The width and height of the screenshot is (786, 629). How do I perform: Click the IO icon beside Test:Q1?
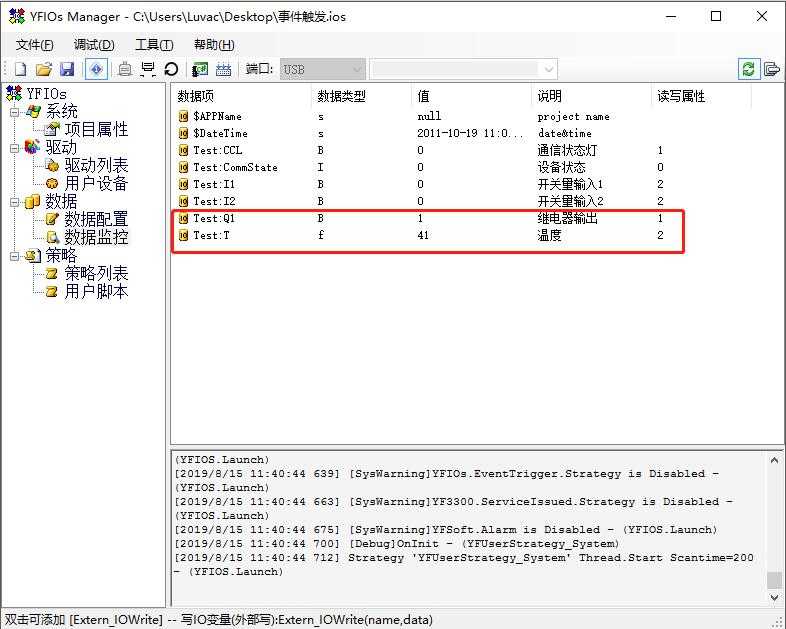click(183, 219)
